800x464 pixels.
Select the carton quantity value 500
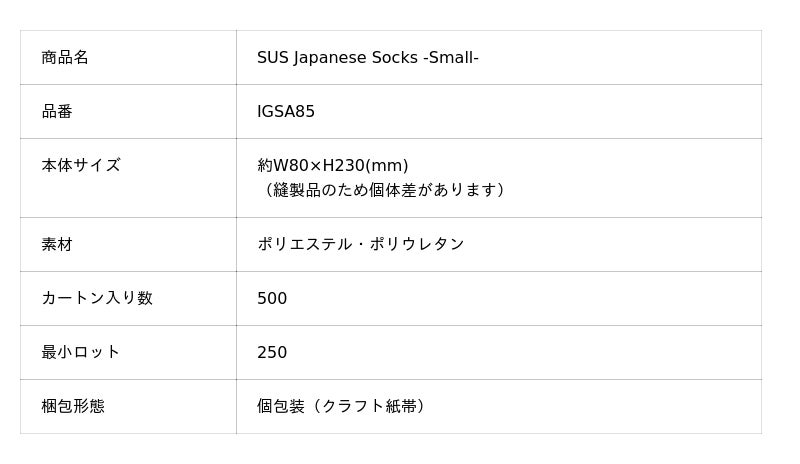[x=272, y=298]
